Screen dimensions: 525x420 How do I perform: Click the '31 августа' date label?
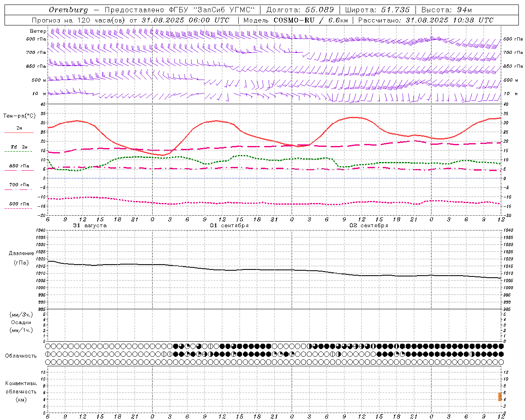(x=90, y=226)
